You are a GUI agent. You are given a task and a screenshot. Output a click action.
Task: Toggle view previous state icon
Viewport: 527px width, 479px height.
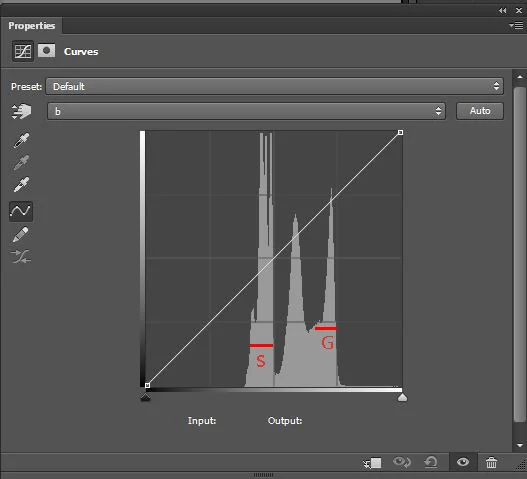[402, 462]
